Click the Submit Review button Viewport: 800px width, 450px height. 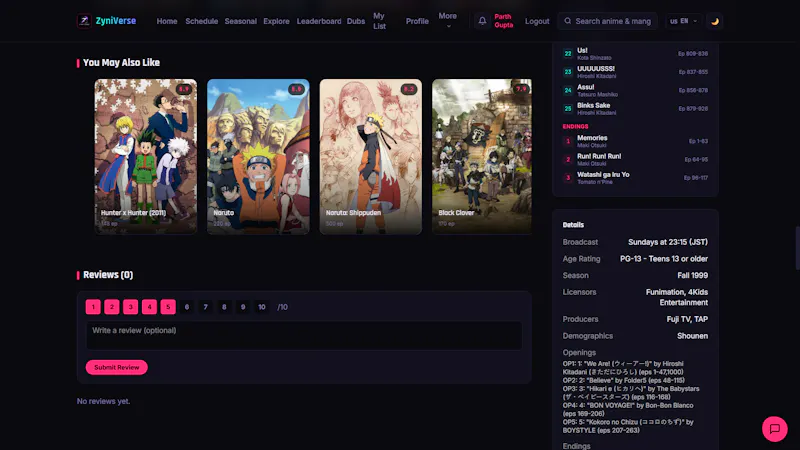[x=116, y=367]
